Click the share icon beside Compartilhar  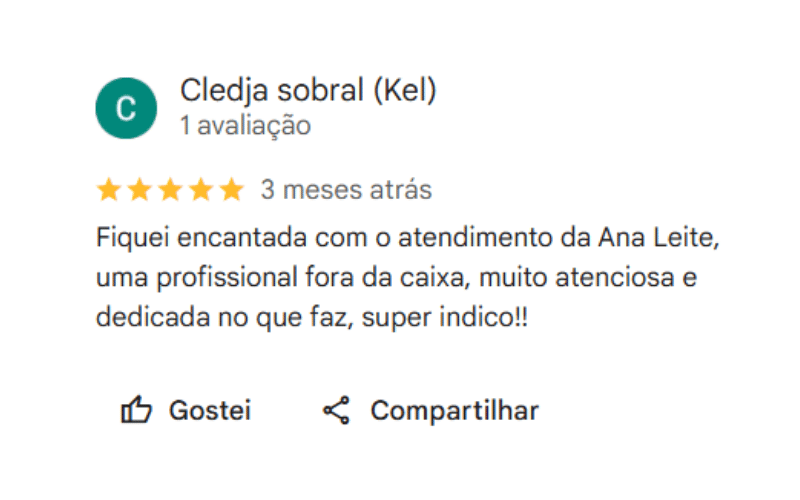tap(336, 410)
